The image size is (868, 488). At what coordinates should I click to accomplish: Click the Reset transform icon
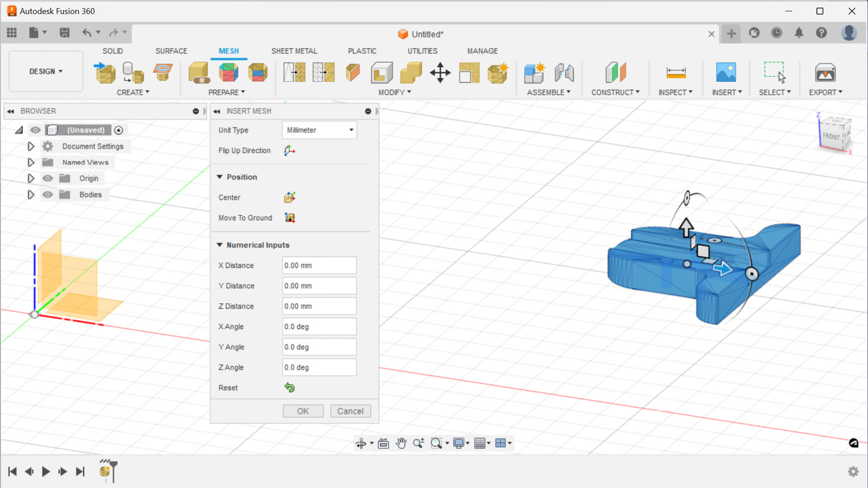[289, 387]
